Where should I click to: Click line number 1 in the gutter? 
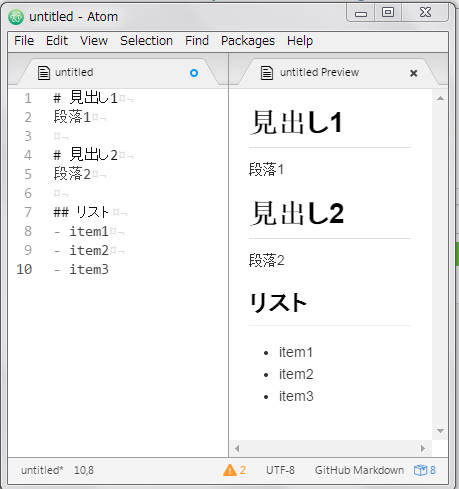point(28,99)
